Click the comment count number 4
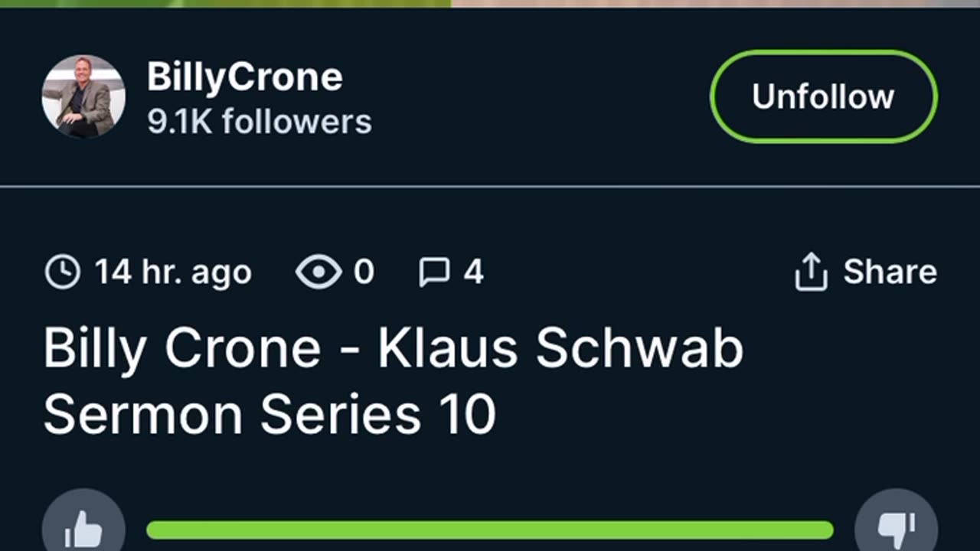The height and width of the screenshot is (551, 980). (x=473, y=272)
